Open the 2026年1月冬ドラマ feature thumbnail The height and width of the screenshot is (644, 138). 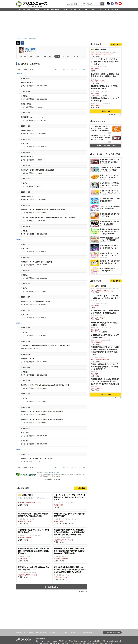(95, 200)
